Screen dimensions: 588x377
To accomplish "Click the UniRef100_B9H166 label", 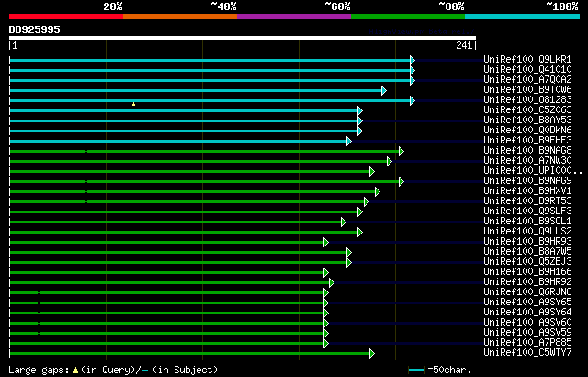I will 527,272.
